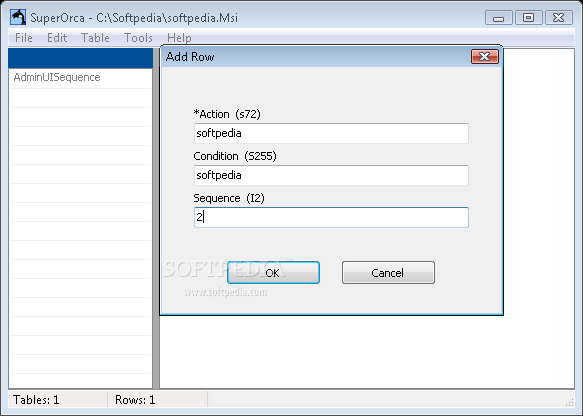Open the Tools menu

pyautogui.click(x=138, y=38)
